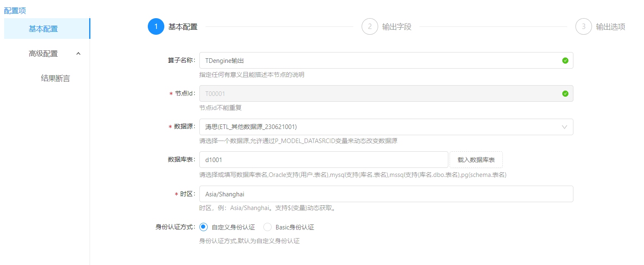
Task: Open the 数据源 dropdown list
Action: tap(380, 127)
